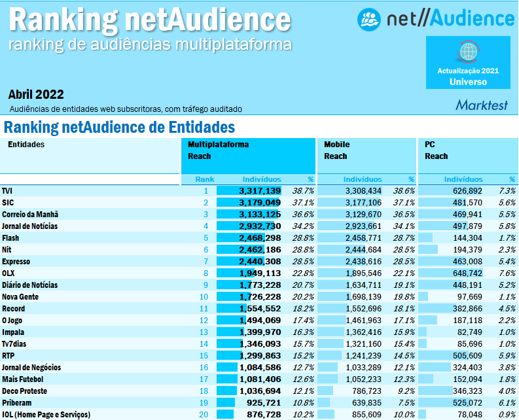The height and width of the screenshot is (420, 519).
Task: Select the PC Reach header
Action: coord(436,150)
